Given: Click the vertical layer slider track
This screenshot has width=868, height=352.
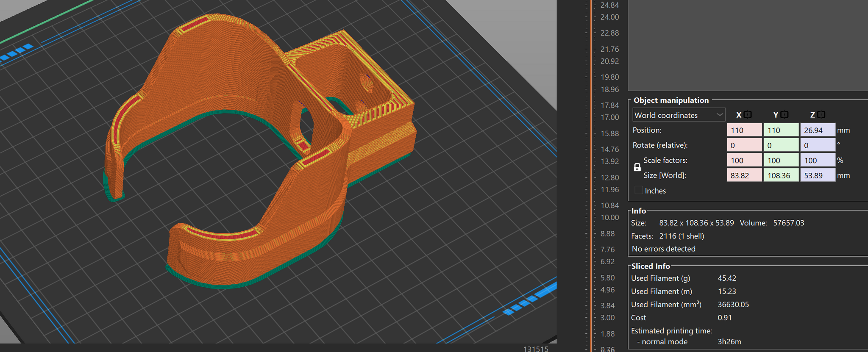Looking at the screenshot, I should [591, 169].
